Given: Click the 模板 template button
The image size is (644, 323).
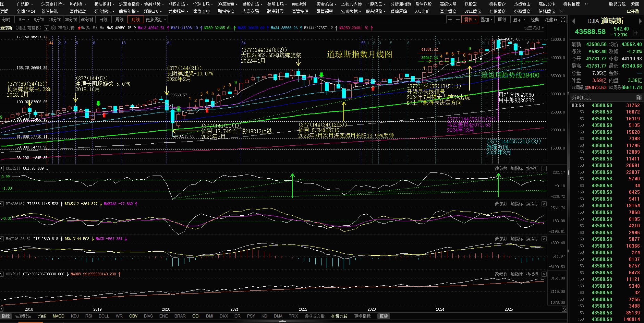Looking at the screenshot, I should [x=384, y=316].
